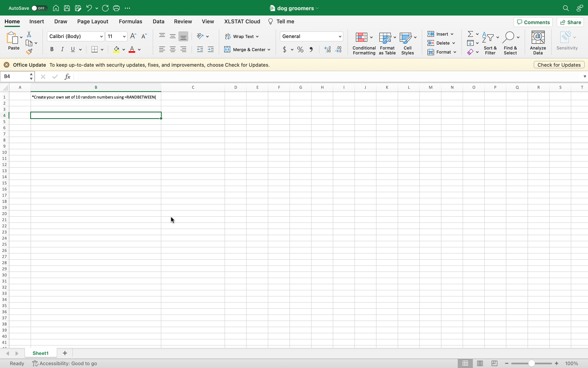588x368 pixels.
Task: Click the zoom slider handle
Action: click(532, 363)
